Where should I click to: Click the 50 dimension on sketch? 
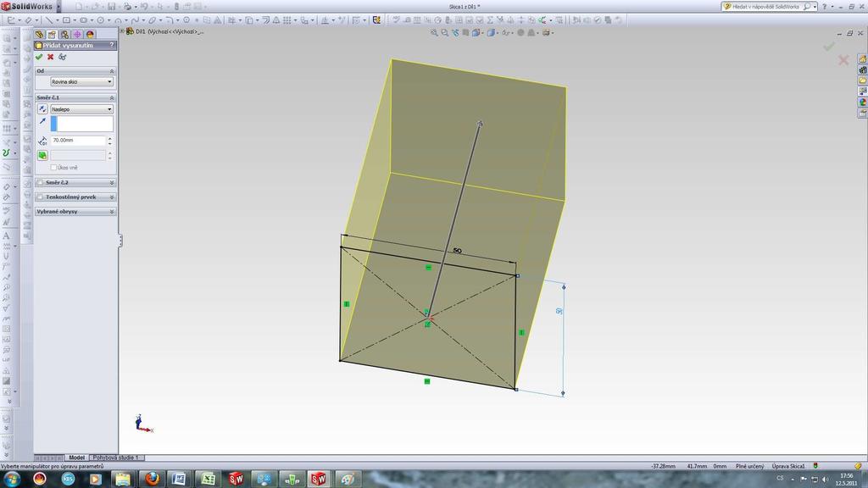click(x=457, y=251)
